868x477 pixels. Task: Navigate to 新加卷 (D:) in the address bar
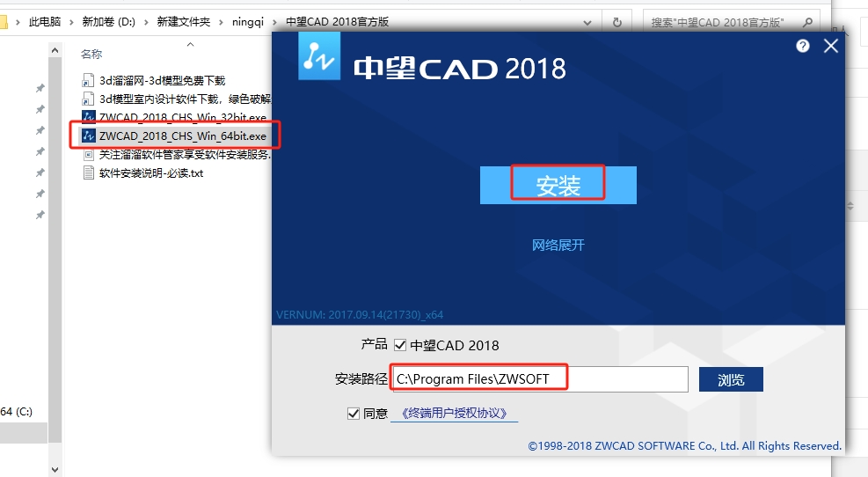(108, 22)
